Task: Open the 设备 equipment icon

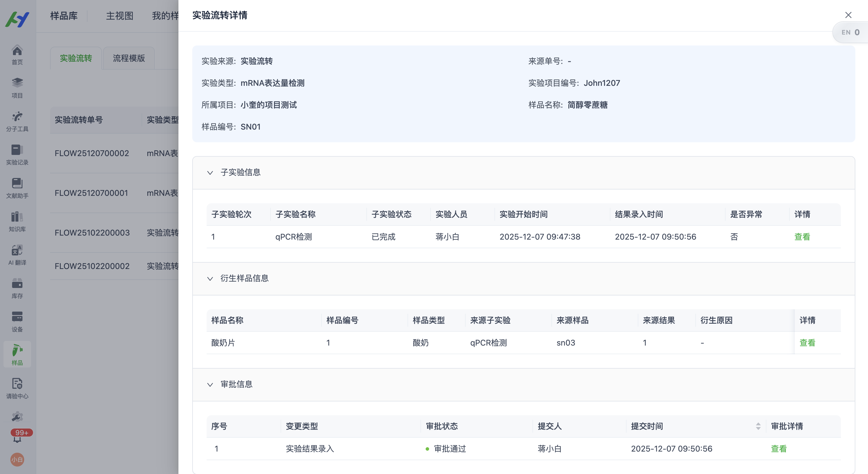Action: tap(17, 321)
